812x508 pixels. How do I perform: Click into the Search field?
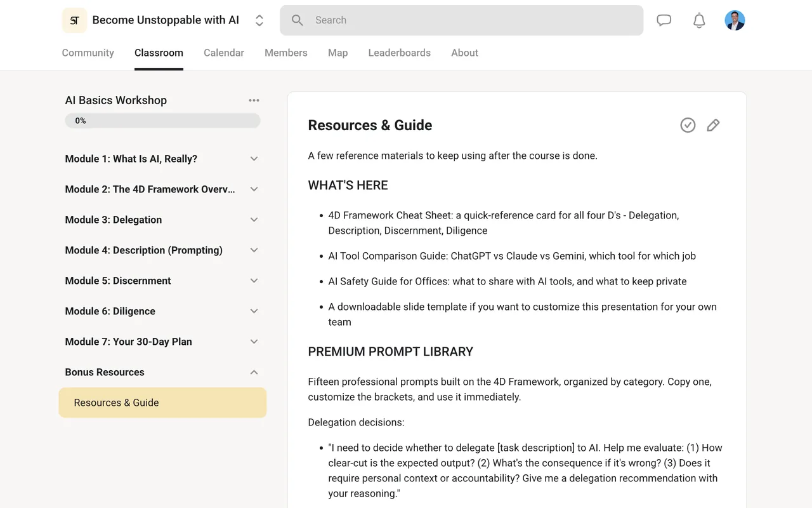[x=461, y=20]
